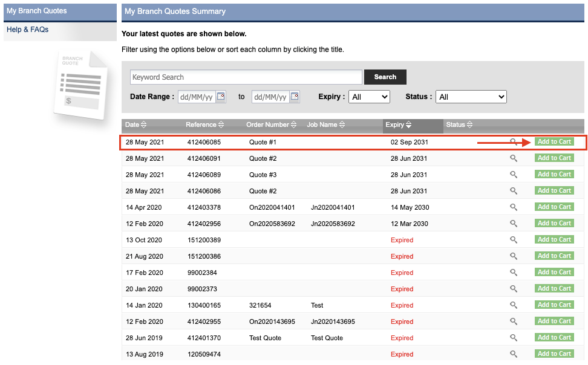The width and height of the screenshot is (588, 365).
Task: Click magnifier icon for quote 412406085
Action: [514, 142]
